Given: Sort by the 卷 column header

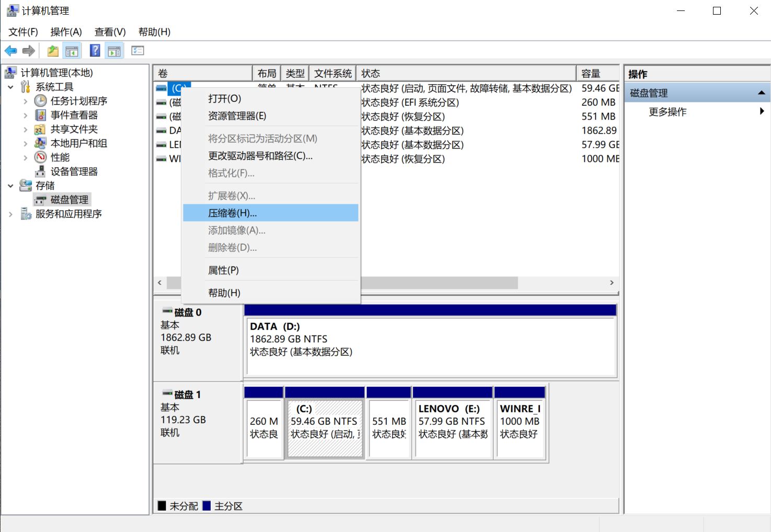Looking at the screenshot, I should tap(203, 73).
